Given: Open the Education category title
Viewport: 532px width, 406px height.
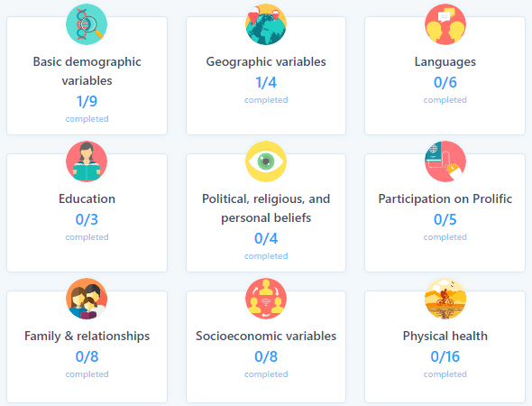Looking at the screenshot, I should pos(87,198).
